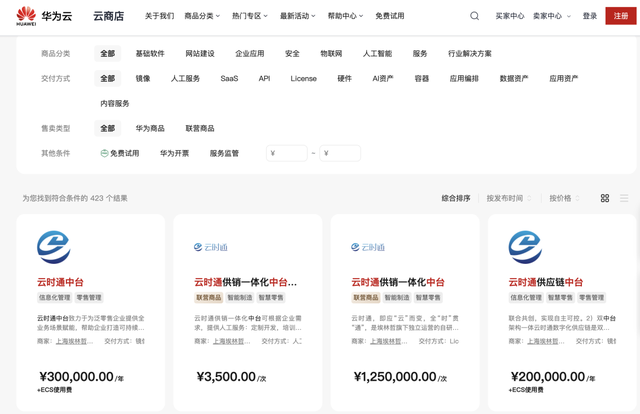
Task: Sort results by 按发布时间
Action: [x=509, y=198]
